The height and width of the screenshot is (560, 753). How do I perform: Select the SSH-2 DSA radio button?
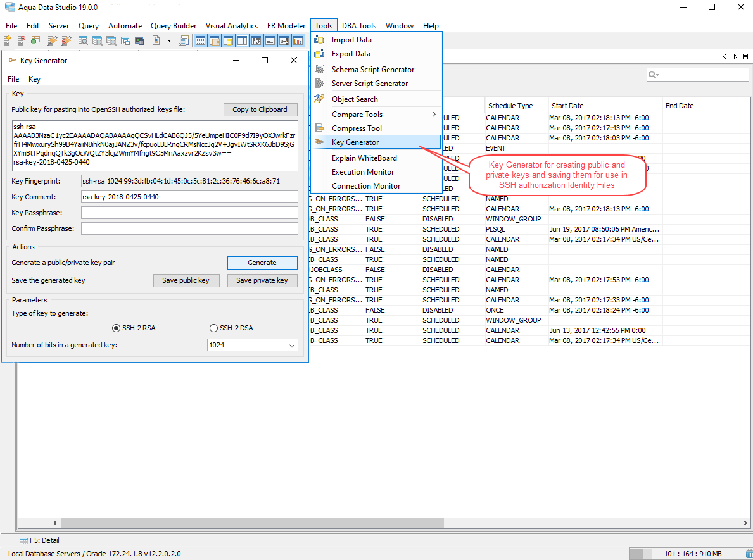(x=213, y=328)
